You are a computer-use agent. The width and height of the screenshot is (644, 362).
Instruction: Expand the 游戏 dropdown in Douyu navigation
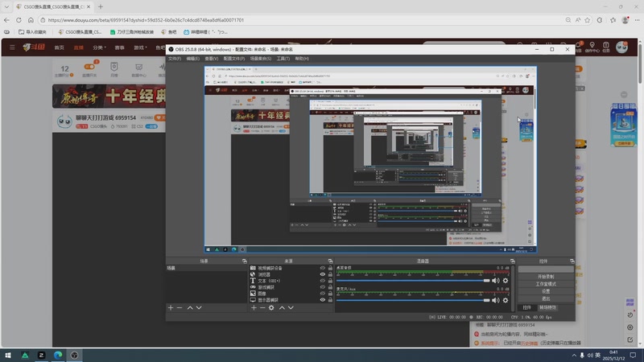(x=140, y=47)
